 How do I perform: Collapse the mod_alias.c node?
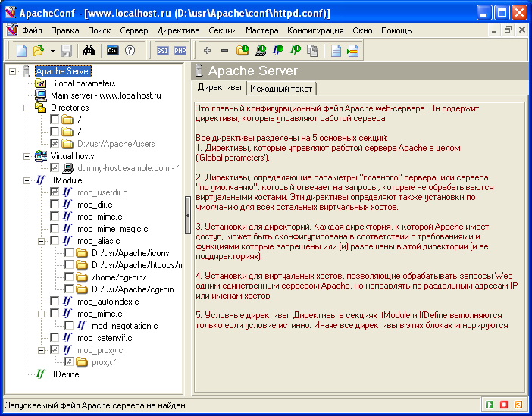pyautogui.click(x=41, y=241)
